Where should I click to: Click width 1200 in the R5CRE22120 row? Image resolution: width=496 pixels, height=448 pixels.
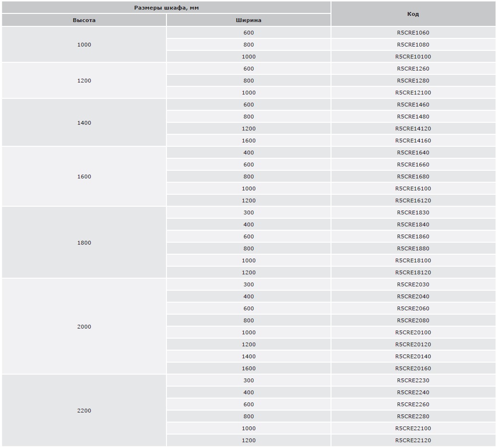pos(248,440)
